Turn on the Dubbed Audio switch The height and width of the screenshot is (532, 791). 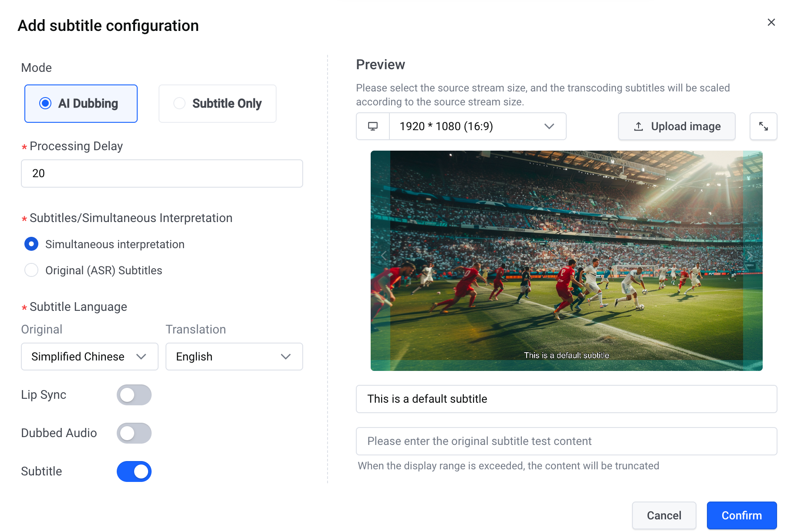(134, 433)
